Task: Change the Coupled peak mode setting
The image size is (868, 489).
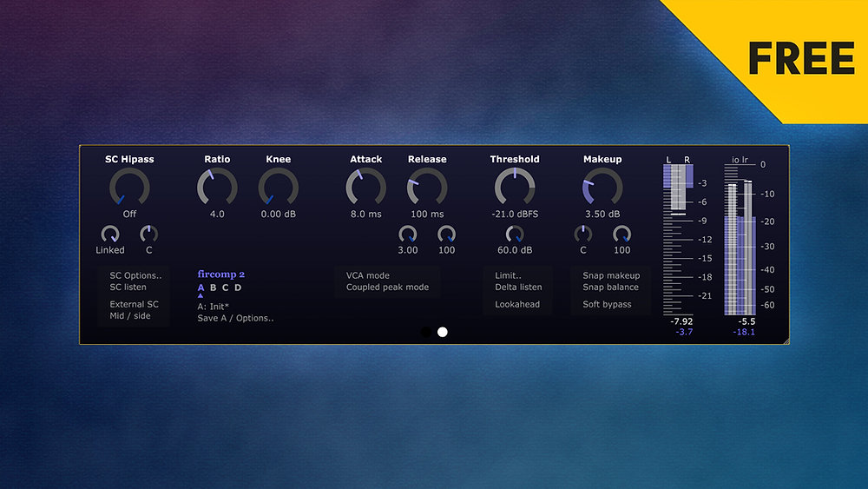Action: tap(387, 287)
